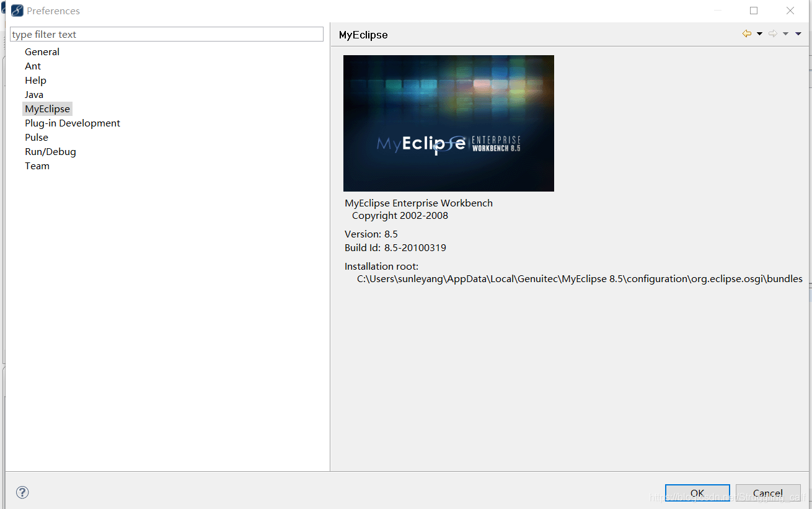This screenshot has width=812, height=509.
Task: Focus the type filter text field
Action: (x=167, y=34)
